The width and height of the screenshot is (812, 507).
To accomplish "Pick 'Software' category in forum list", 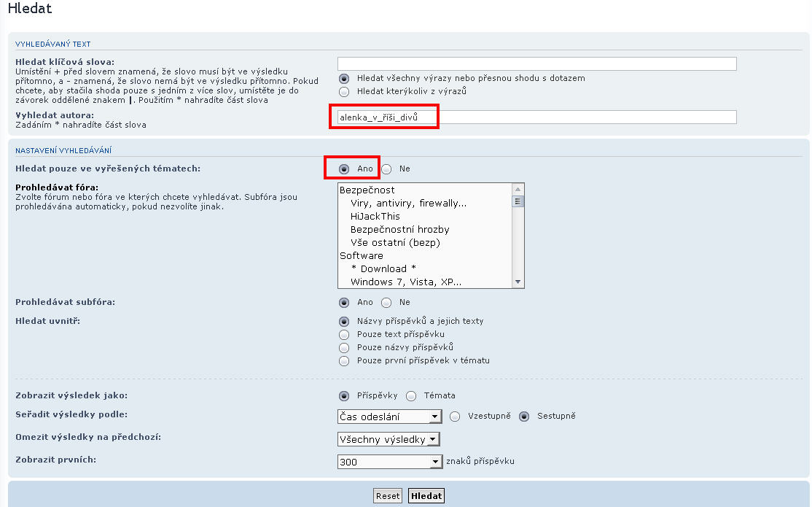I will (x=362, y=256).
